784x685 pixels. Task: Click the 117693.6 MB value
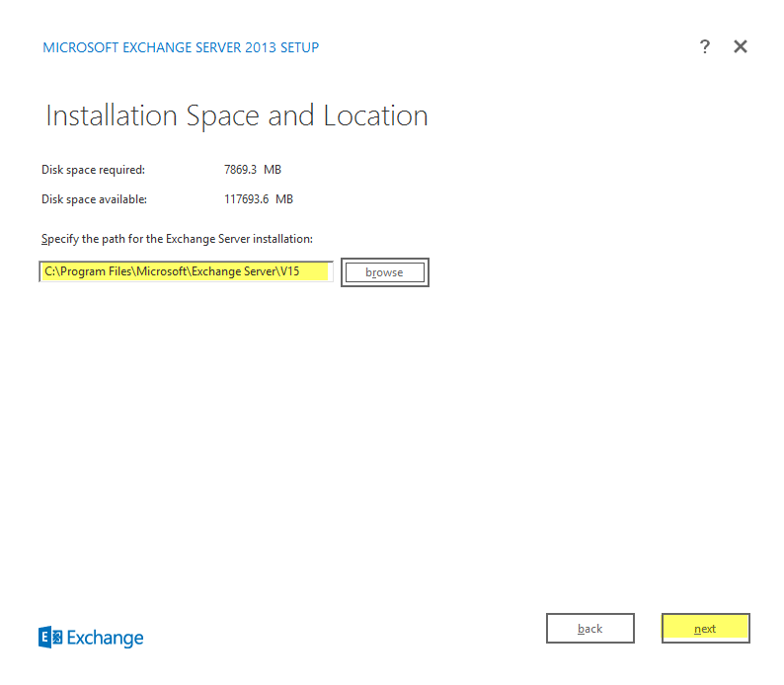(259, 199)
